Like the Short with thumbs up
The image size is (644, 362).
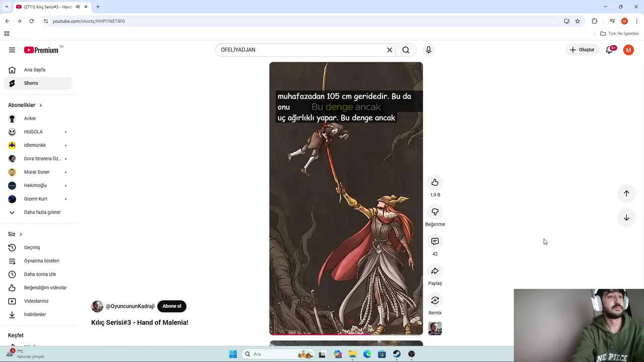pyautogui.click(x=435, y=183)
